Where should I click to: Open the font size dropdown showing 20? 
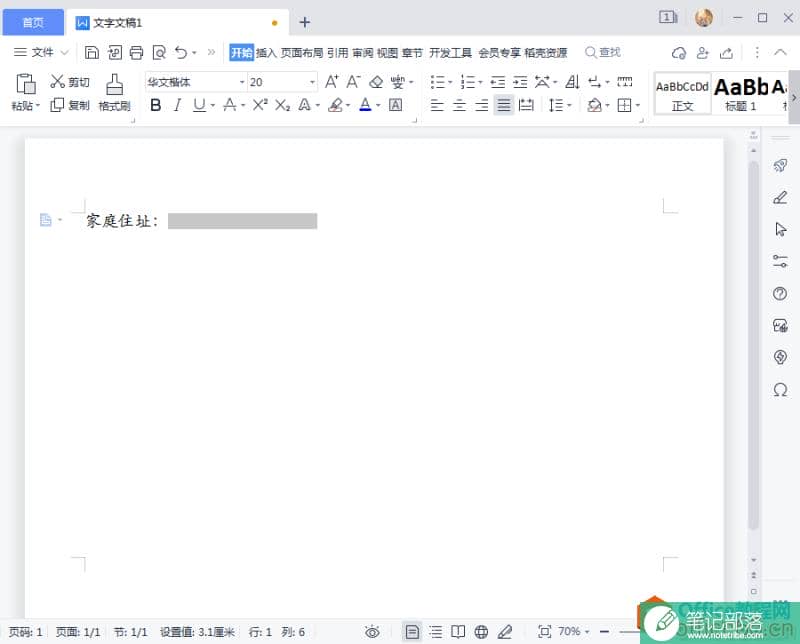(312, 82)
